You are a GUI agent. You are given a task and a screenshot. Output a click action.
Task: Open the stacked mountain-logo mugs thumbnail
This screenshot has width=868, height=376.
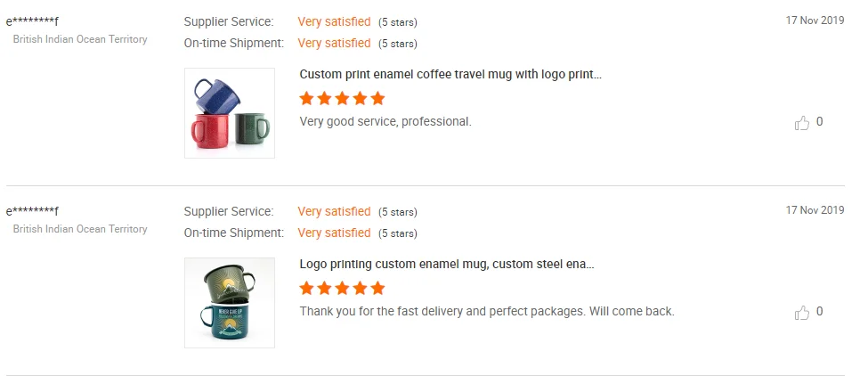pyautogui.click(x=230, y=303)
